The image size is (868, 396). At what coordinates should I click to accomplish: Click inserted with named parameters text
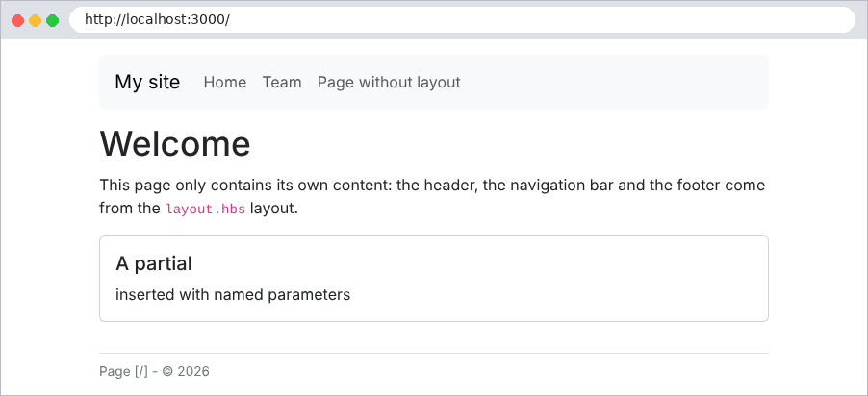pos(233,295)
